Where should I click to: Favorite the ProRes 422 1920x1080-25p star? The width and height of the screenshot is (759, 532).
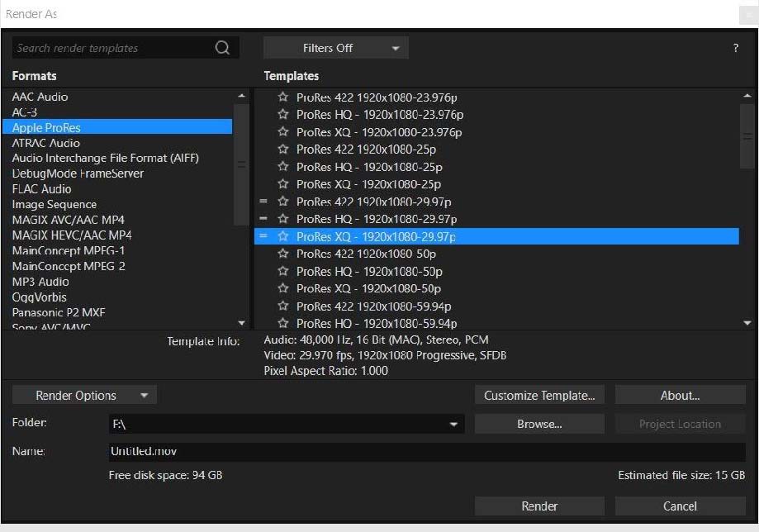tap(283, 150)
